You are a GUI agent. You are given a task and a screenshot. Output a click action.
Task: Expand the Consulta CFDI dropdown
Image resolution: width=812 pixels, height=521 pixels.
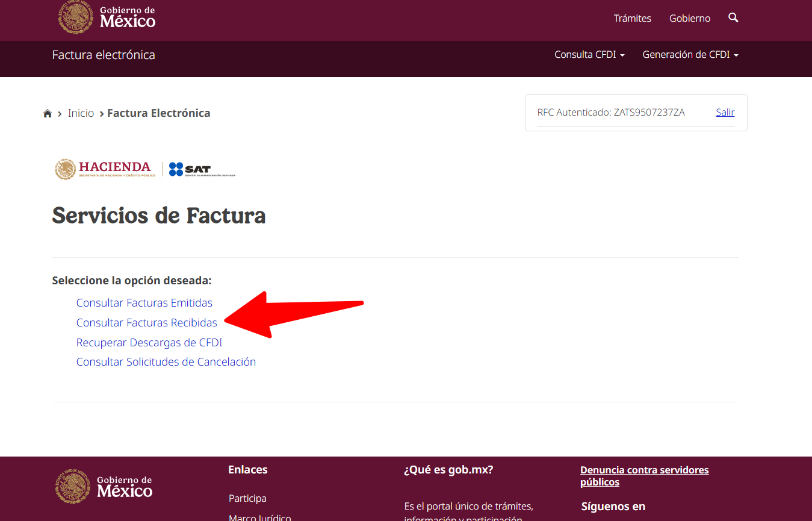click(589, 54)
